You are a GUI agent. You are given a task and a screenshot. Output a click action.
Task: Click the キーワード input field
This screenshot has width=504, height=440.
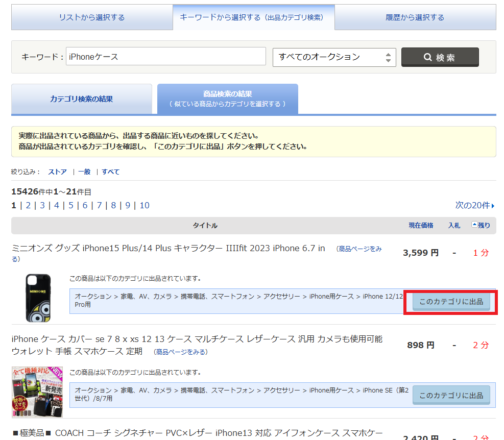(166, 57)
